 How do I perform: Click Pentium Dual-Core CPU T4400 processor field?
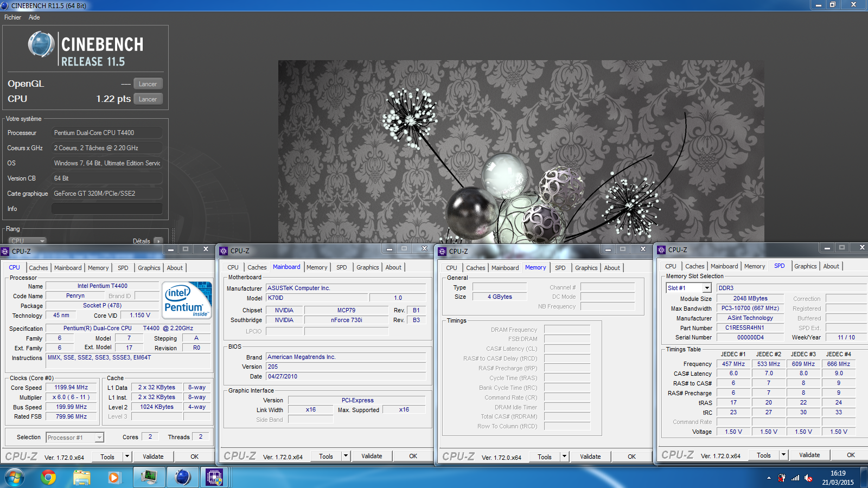(x=107, y=133)
